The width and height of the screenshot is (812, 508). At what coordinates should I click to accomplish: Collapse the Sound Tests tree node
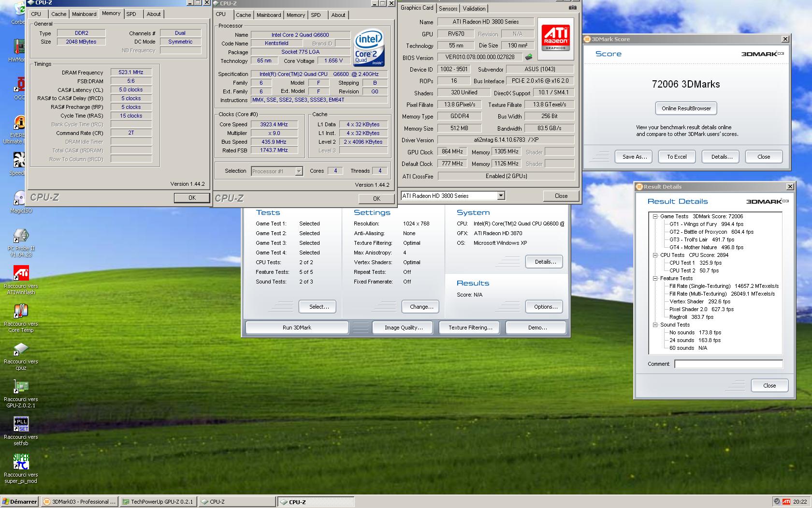coord(655,325)
